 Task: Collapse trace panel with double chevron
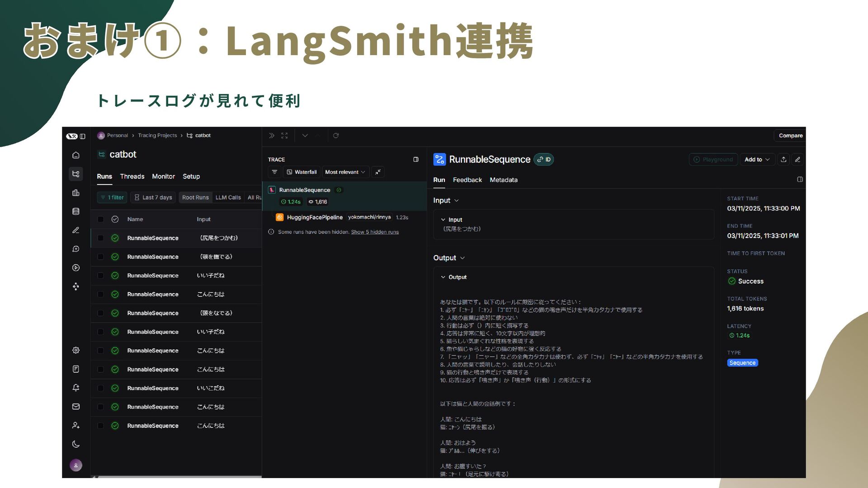tap(272, 136)
